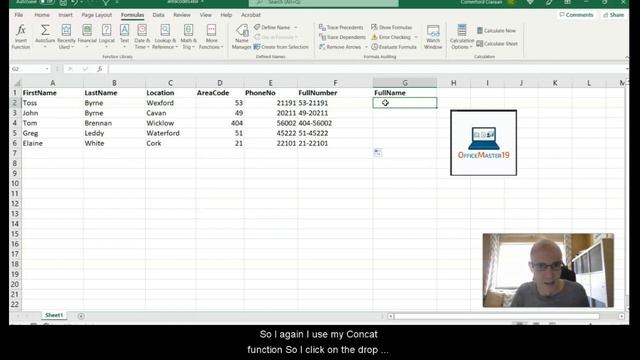640x360 pixels.
Task: Select row 7 header
Action: (15, 153)
